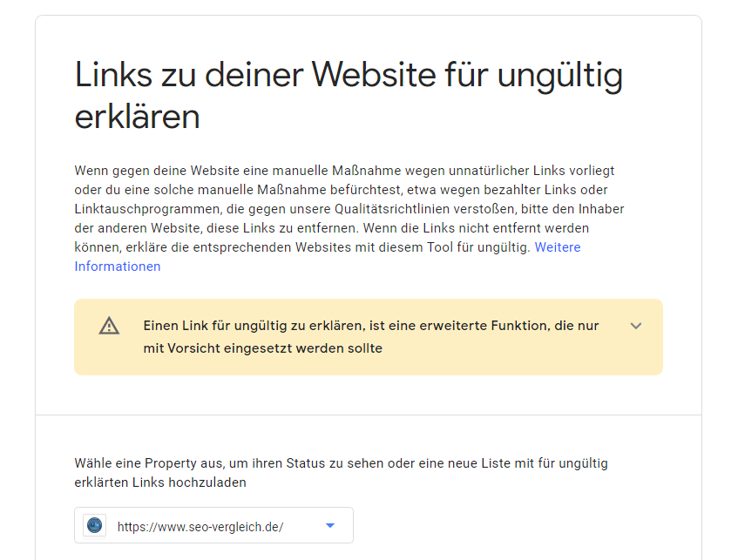The height and width of the screenshot is (560, 738).
Task: Follow the 'Informationen' link
Action: click(x=118, y=267)
